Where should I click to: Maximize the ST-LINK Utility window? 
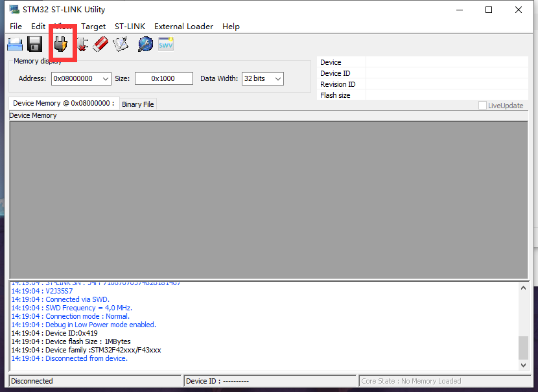(489, 10)
